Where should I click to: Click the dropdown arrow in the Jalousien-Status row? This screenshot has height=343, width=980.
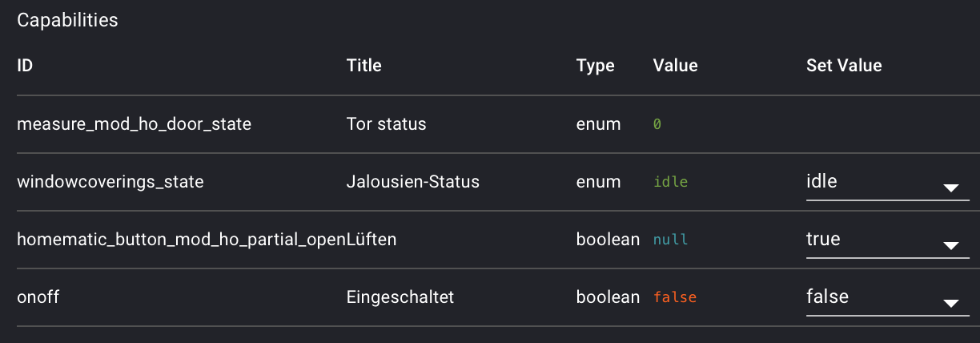950,188
